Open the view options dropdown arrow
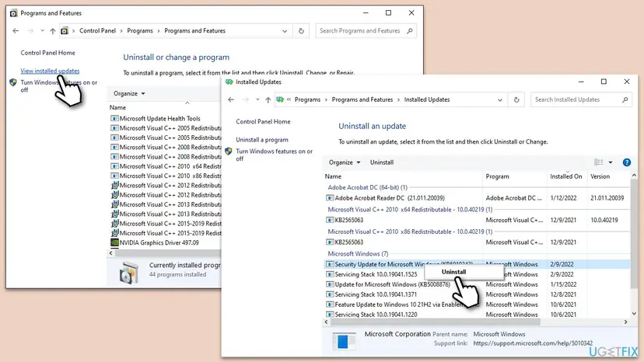 (x=611, y=162)
